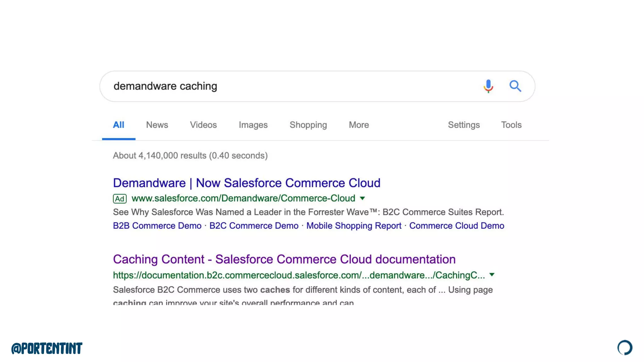Open search Settings
This screenshot has width=644, height=362.
464,125
